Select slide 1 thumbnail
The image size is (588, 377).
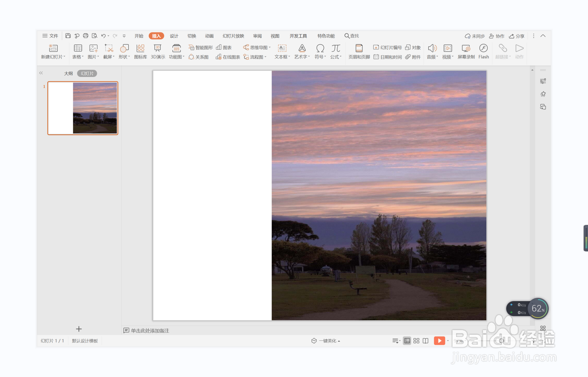(x=83, y=108)
